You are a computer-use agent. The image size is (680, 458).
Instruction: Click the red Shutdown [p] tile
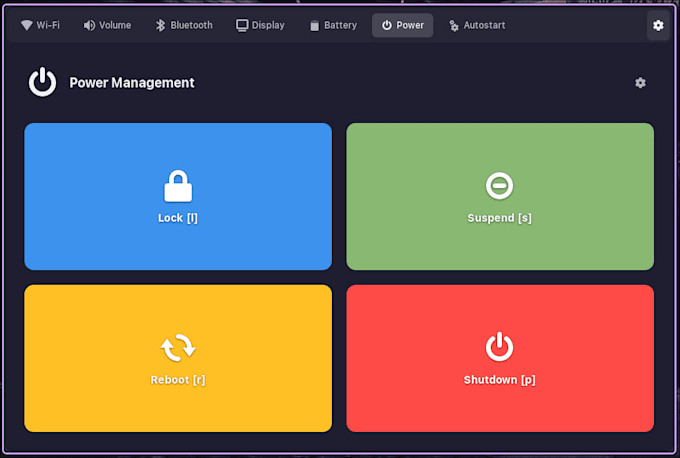click(x=500, y=358)
